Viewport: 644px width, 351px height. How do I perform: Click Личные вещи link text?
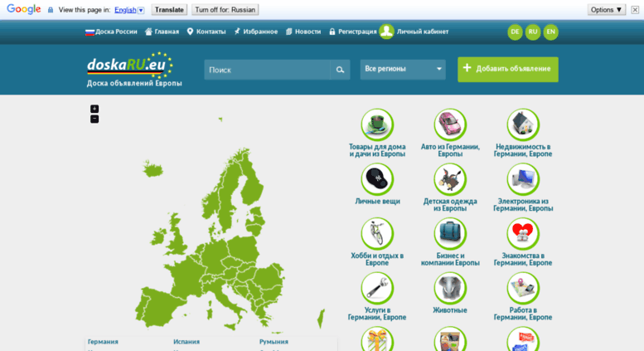coord(377,202)
